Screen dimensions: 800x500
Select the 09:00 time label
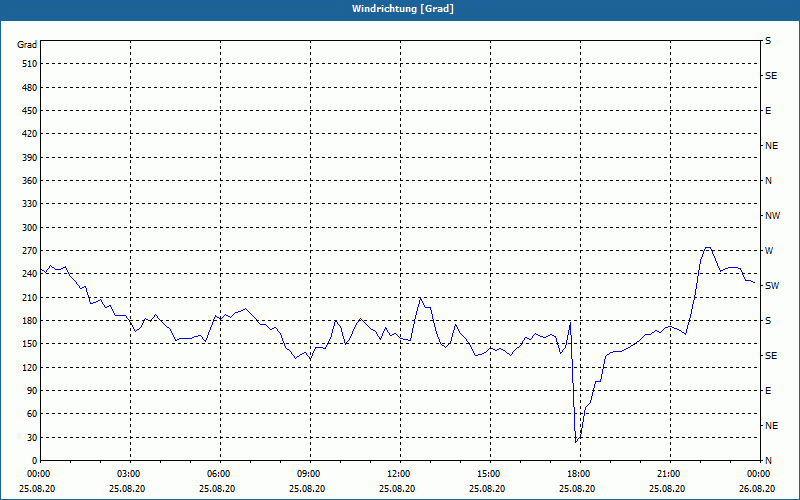[x=307, y=474]
